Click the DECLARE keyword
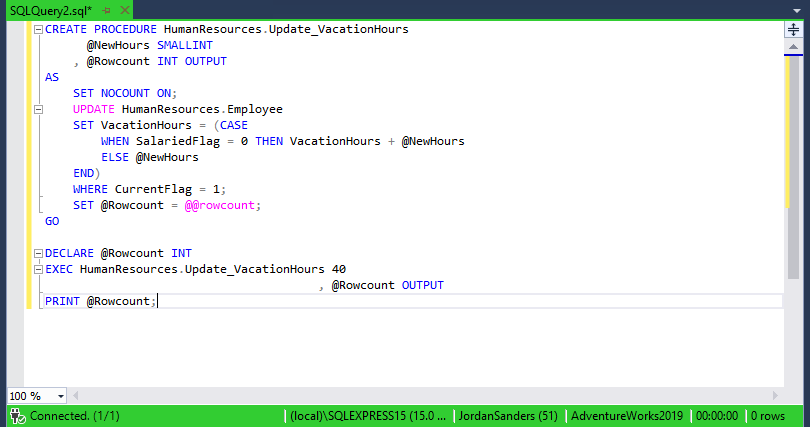The image size is (810, 427). pyautogui.click(x=69, y=254)
